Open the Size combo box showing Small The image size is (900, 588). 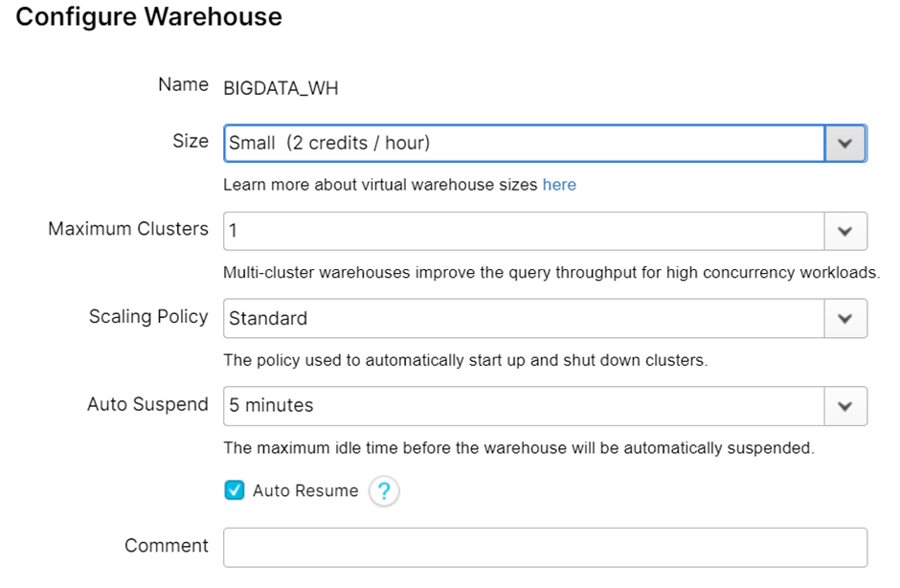click(523, 143)
